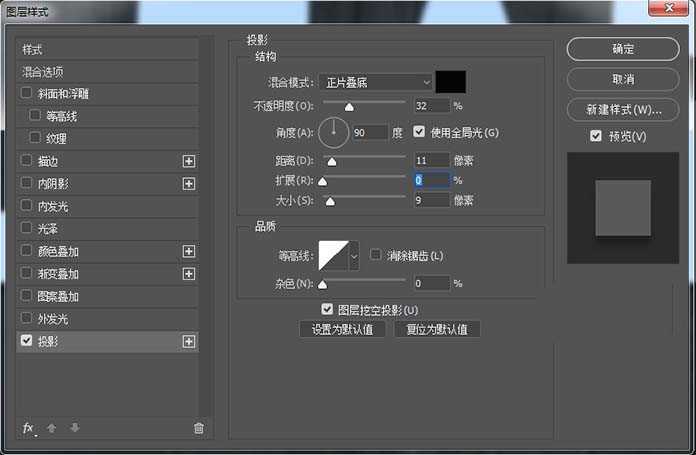The image size is (696, 455).
Task: Click 复位为默认值 button
Action: [437, 329]
